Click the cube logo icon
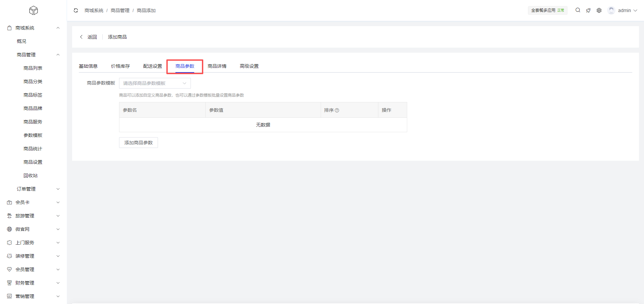 point(34,10)
